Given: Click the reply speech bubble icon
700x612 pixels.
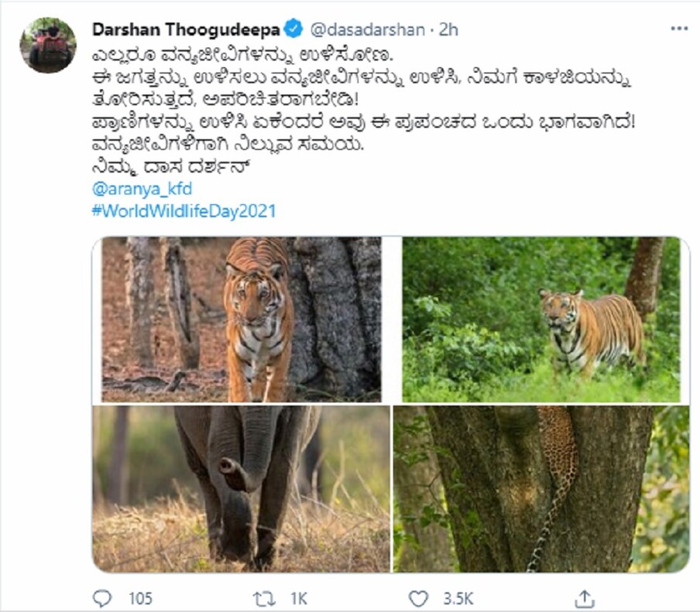Looking at the screenshot, I should tap(102, 598).
